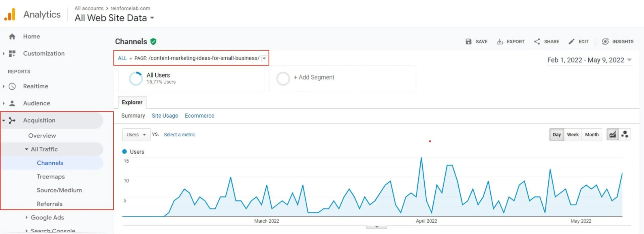This screenshot has height=234, width=644.
Task: Collapse the Acquisition section arrow
Action: [3, 120]
